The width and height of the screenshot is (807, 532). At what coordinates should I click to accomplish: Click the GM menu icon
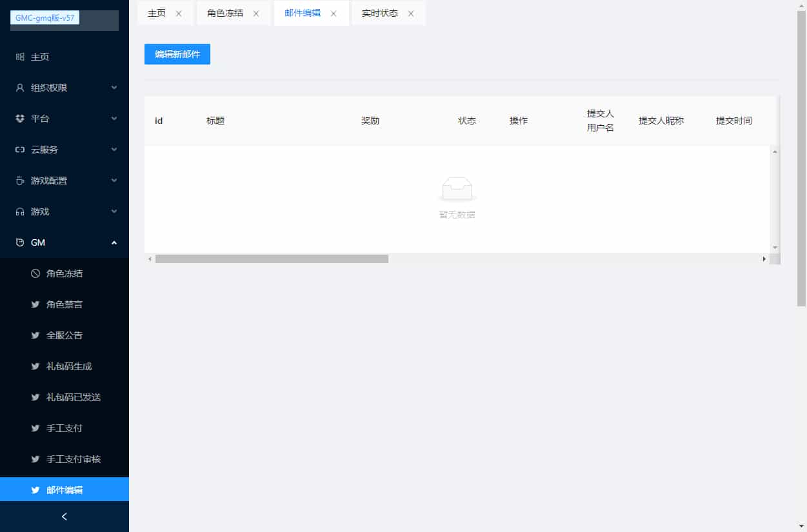click(x=20, y=242)
